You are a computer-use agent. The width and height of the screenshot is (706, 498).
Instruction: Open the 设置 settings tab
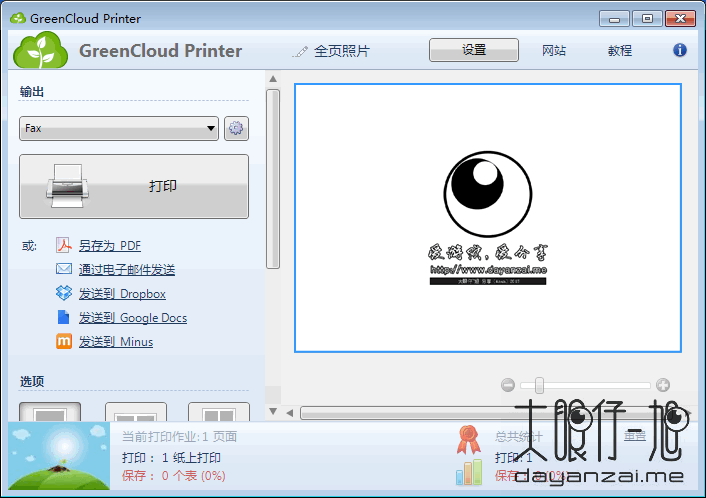point(474,50)
